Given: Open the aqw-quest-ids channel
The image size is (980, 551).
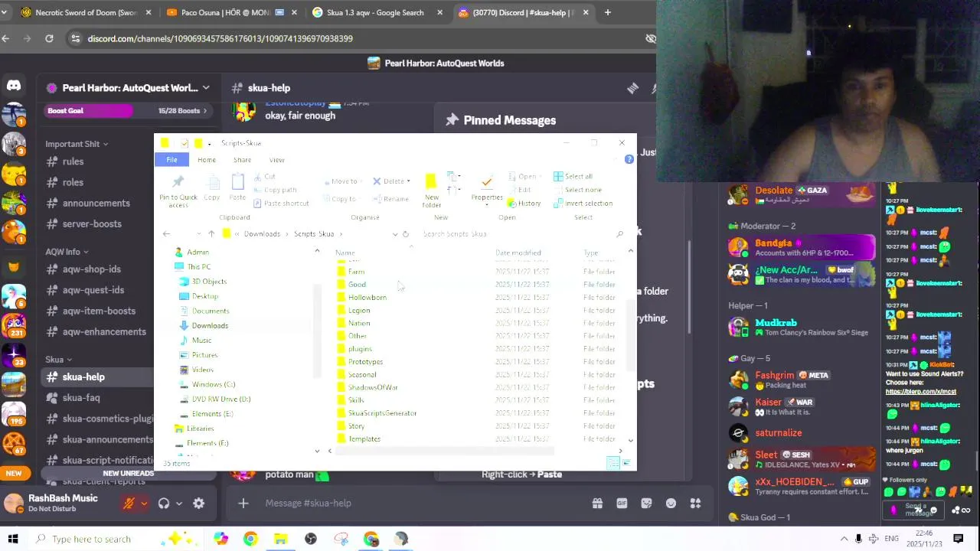Looking at the screenshot, I should click(x=93, y=290).
